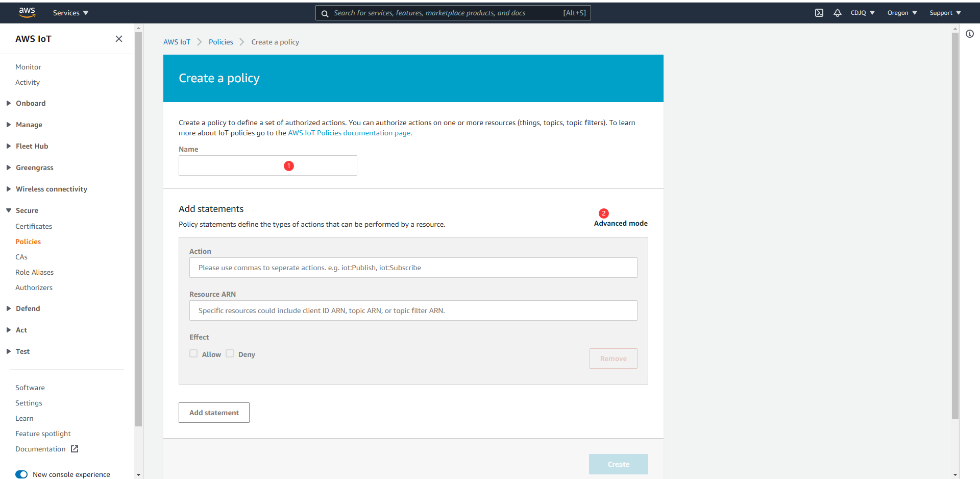Click the main page scroll down arrow
The width and height of the screenshot is (980, 479).
tap(955, 475)
